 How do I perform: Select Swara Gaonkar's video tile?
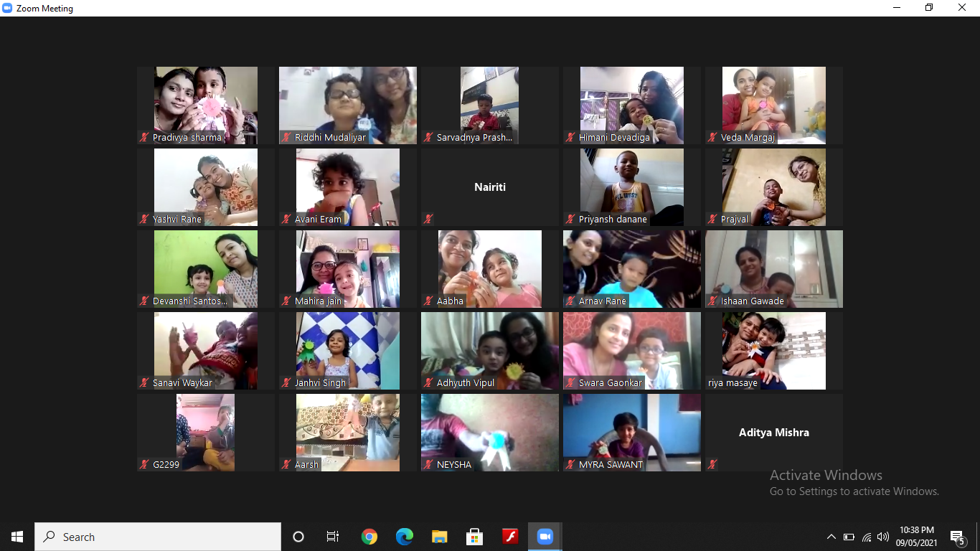632,351
